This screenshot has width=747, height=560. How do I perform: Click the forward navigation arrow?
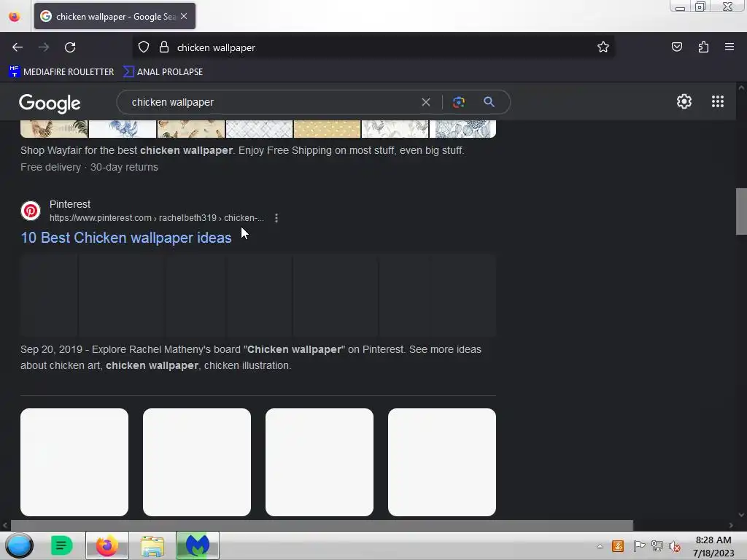click(x=44, y=47)
